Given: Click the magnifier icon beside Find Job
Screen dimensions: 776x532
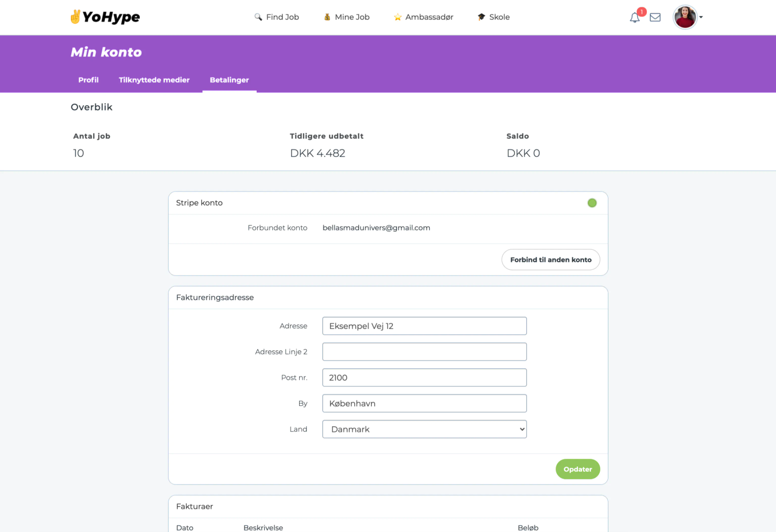Looking at the screenshot, I should (258, 17).
